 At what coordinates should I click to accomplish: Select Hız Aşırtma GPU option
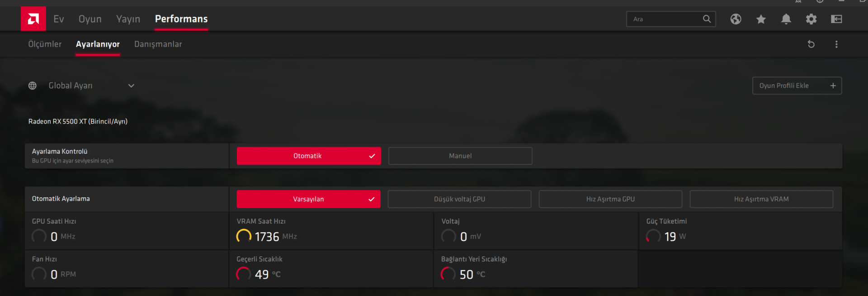[x=610, y=199]
